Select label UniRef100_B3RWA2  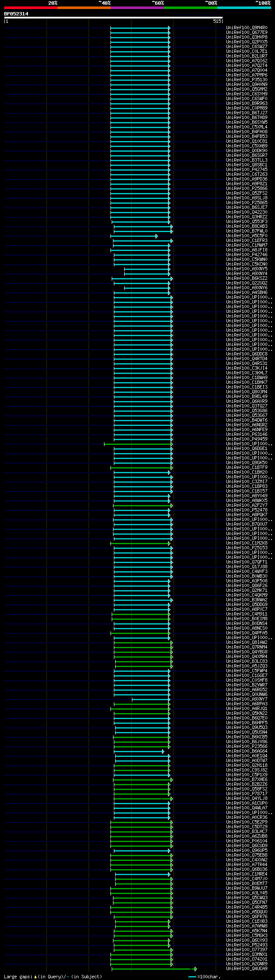click(x=247, y=600)
